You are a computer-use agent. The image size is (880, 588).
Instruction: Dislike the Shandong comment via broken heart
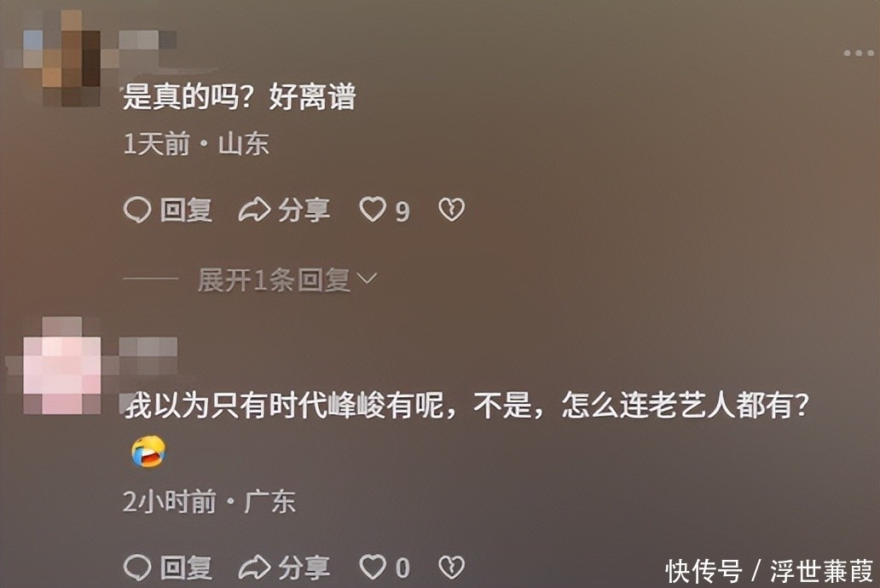coord(451,210)
